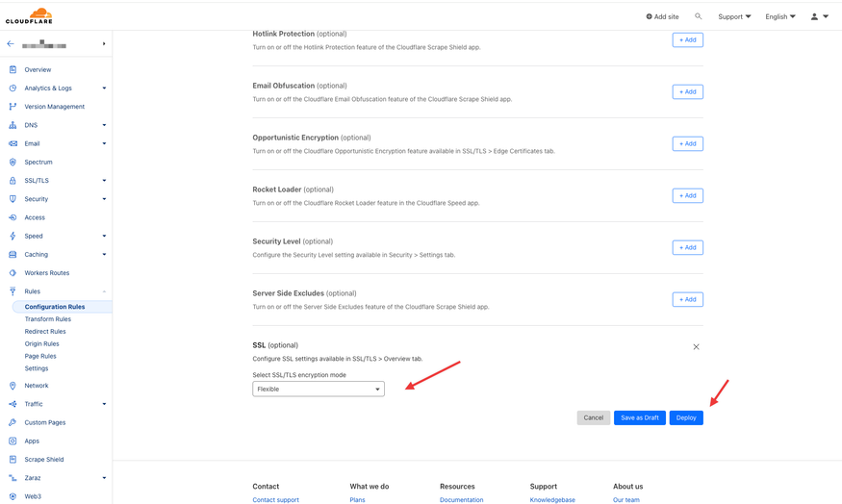The image size is (842, 504).
Task: Click the Deploy button
Action: pos(685,417)
